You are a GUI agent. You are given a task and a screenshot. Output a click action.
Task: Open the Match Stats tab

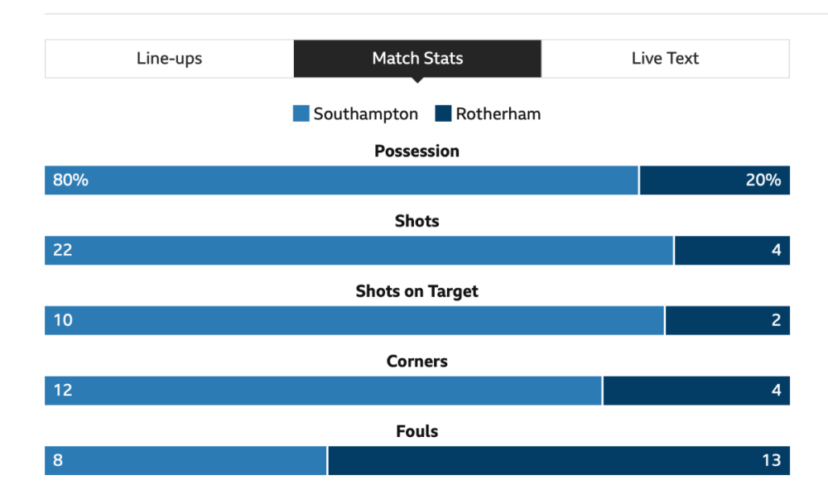pyautogui.click(x=417, y=58)
